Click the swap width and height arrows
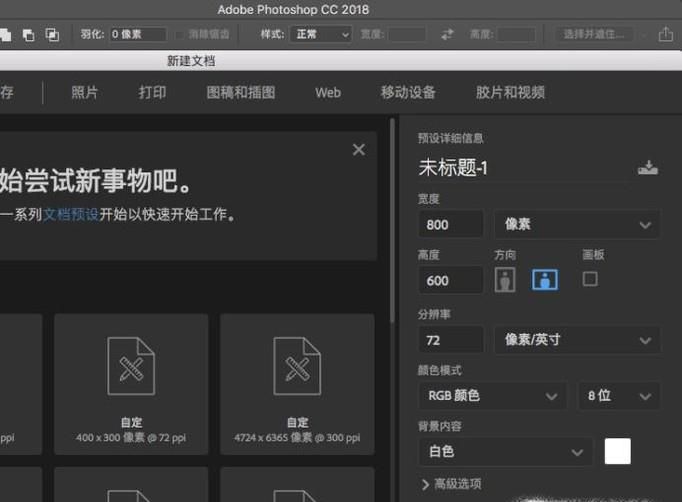The height and width of the screenshot is (502, 682). 447,34
